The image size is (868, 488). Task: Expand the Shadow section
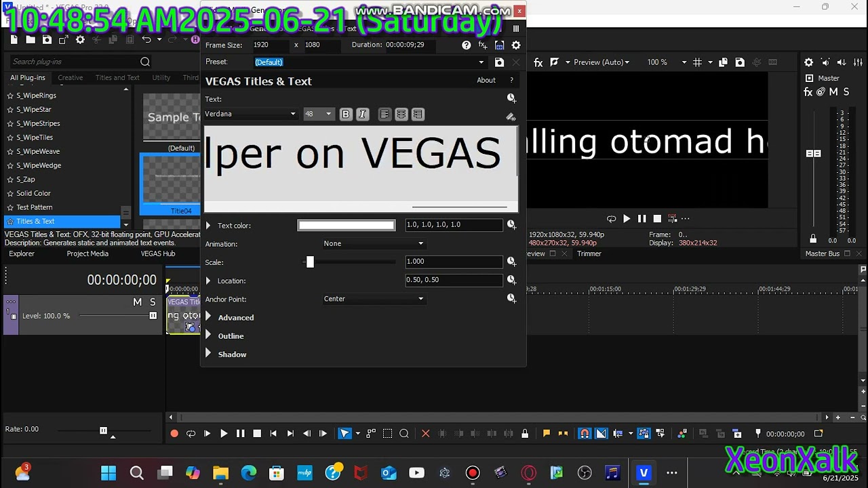[x=208, y=354]
